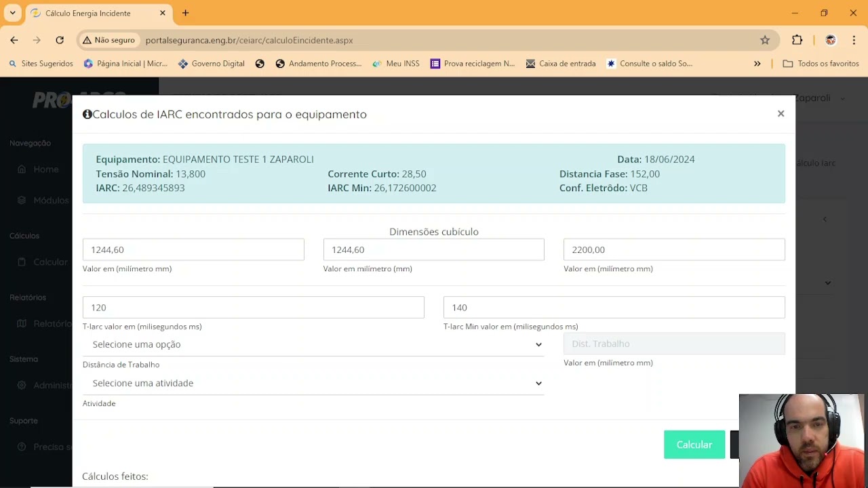Open the tab search dropdown arrow

coord(12,13)
